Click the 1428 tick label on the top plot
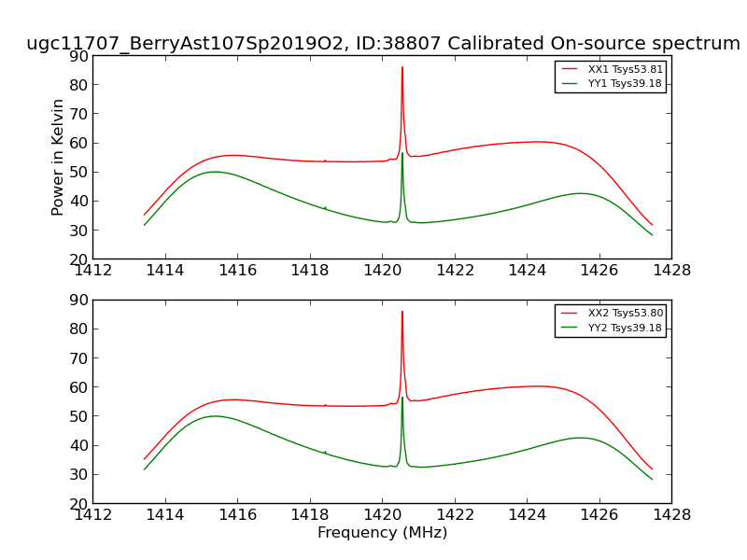 tap(671, 271)
